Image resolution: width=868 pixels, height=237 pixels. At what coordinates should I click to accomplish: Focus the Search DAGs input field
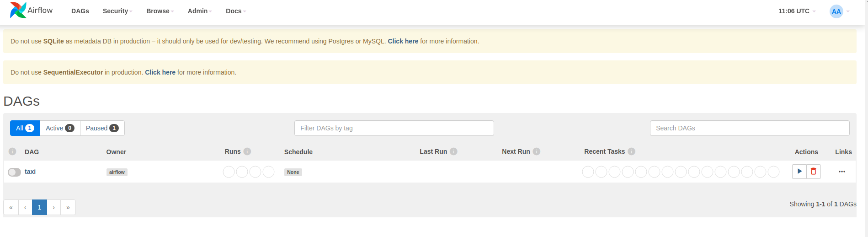[749, 128]
